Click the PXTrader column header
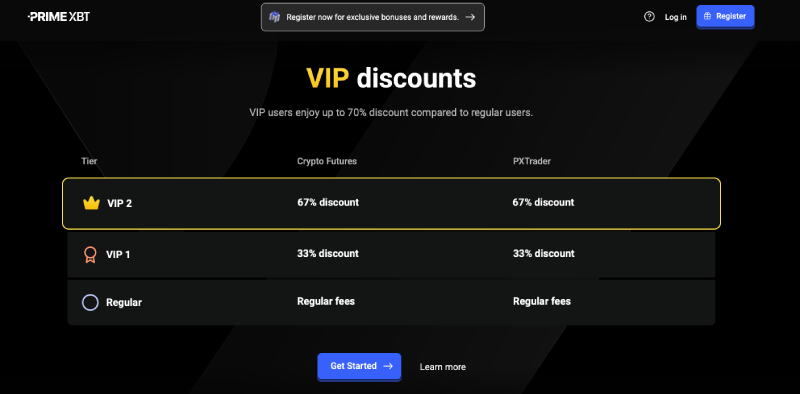 532,161
